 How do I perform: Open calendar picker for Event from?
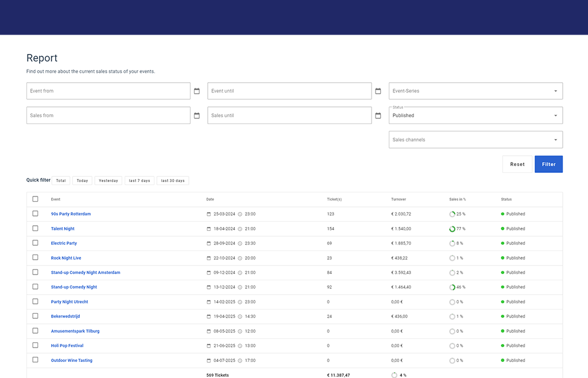196,91
